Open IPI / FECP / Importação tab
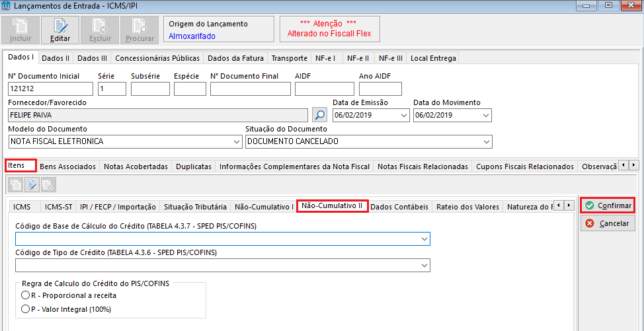This screenshot has width=644, height=331. [118, 207]
